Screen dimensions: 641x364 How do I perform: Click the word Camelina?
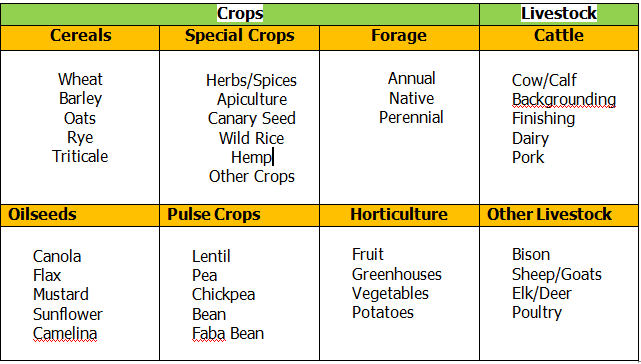(65, 333)
